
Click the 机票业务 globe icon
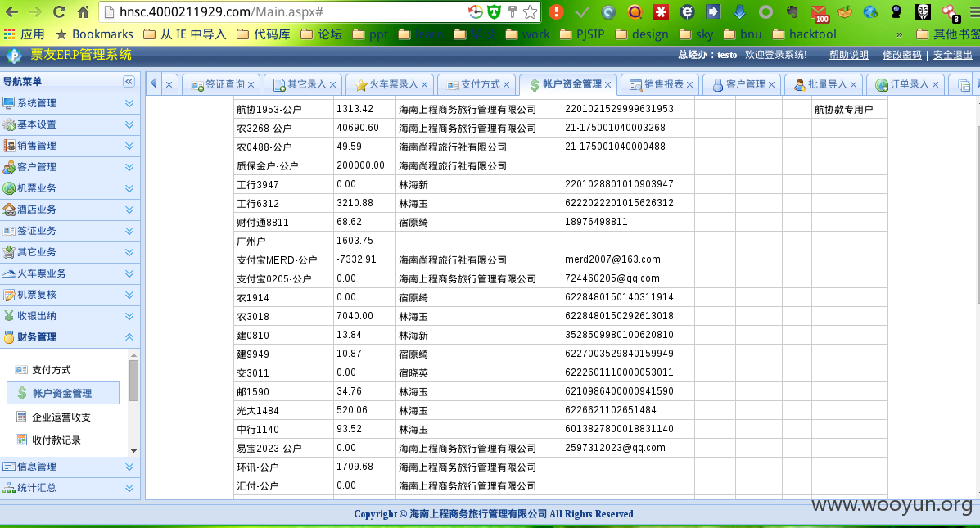(x=9, y=188)
